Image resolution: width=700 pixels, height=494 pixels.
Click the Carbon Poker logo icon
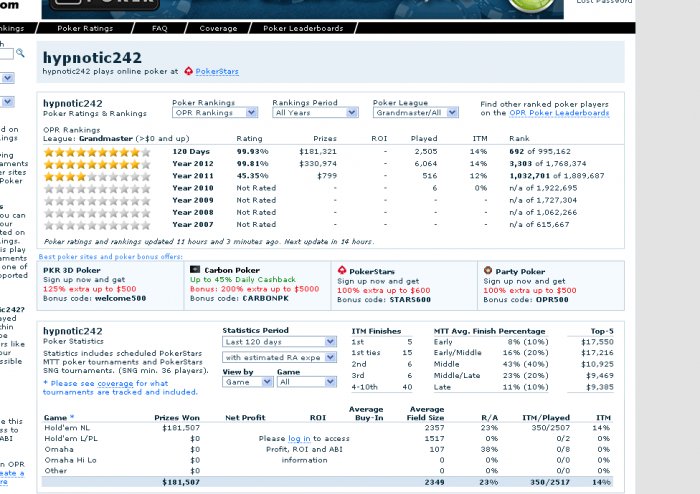click(195, 270)
